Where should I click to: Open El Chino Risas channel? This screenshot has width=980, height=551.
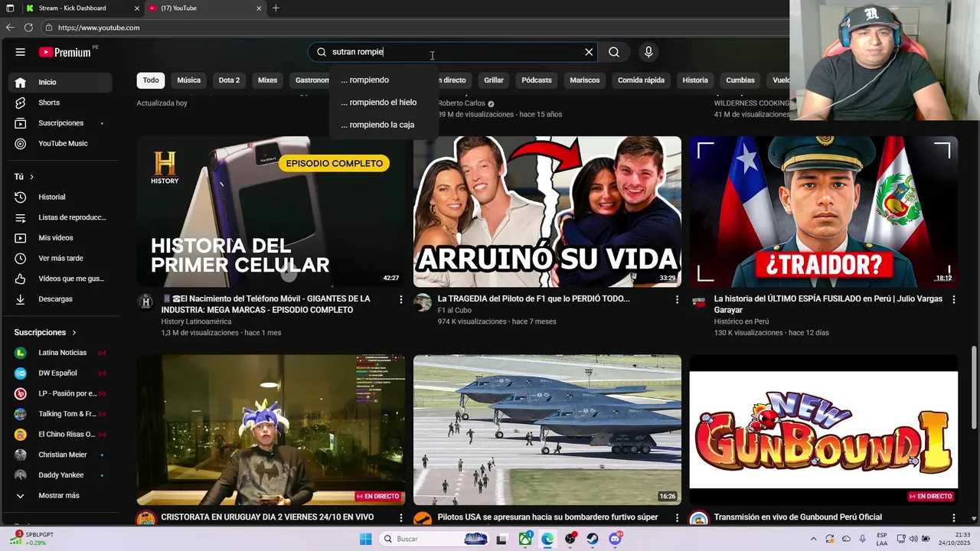pyautogui.click(x=60, y=434)
